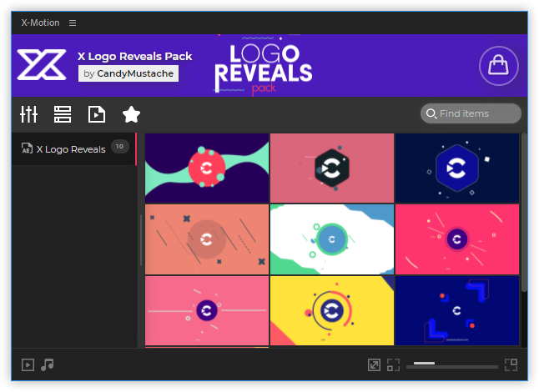
Task: Click the thumbnail size slider handle
Action: pos(424,363)
